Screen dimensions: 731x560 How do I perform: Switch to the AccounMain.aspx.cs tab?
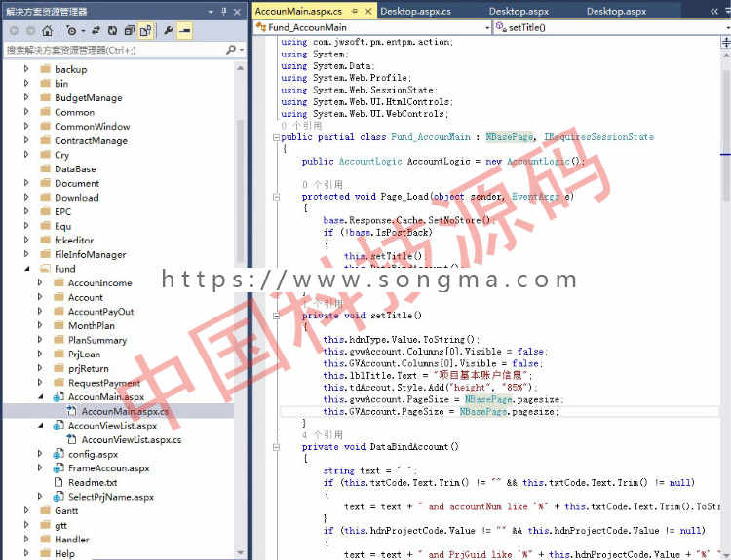[x=298, y=11]
